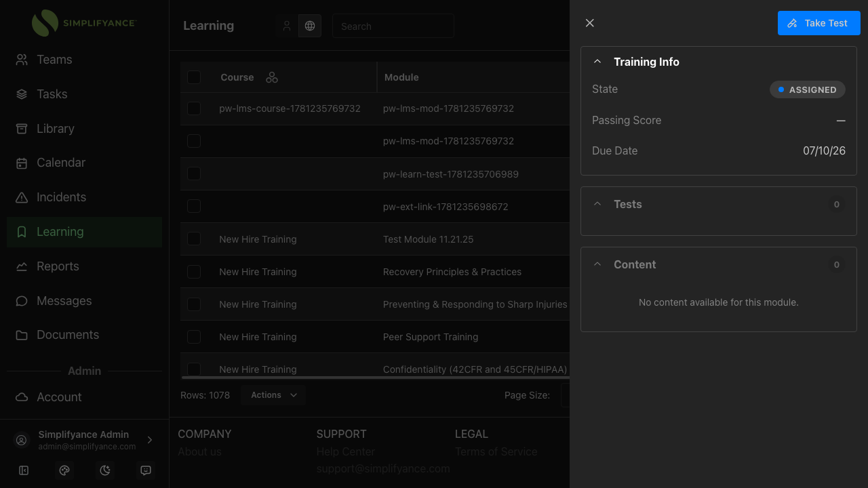The image size is (868, 488).
Task: Open the Help Center link
Action: [345, 451]
